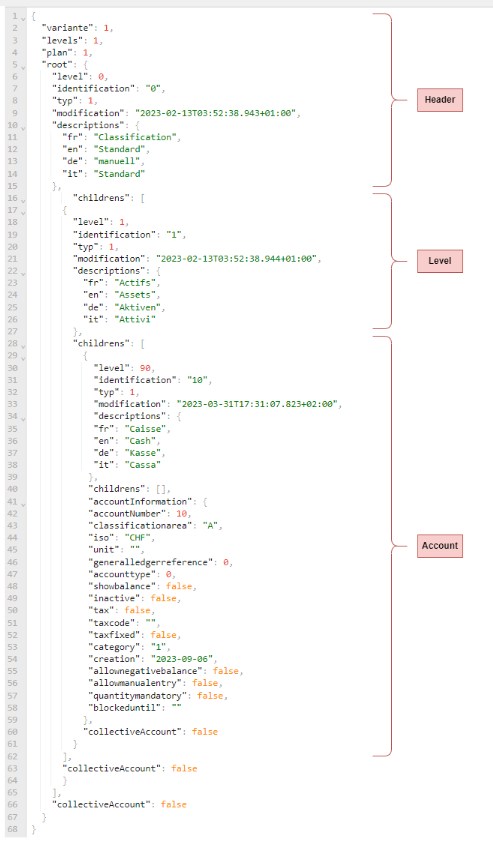Select "collectiveAccount" on line 63

(x=112, y=768)
